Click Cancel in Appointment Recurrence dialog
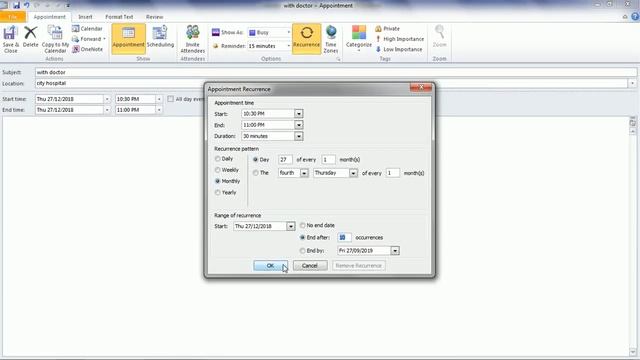This screenshot has width=640, height=360. (310, 266)
